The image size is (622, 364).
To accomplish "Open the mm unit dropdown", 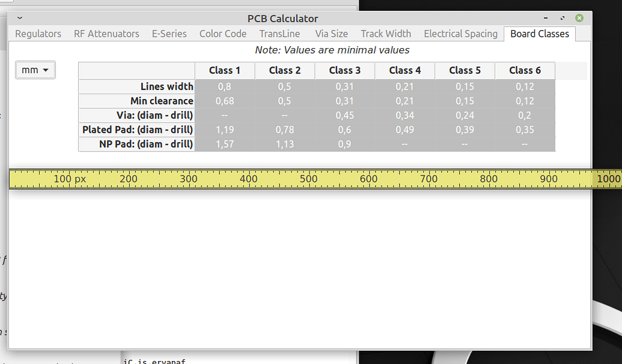I will pos(34,70).
